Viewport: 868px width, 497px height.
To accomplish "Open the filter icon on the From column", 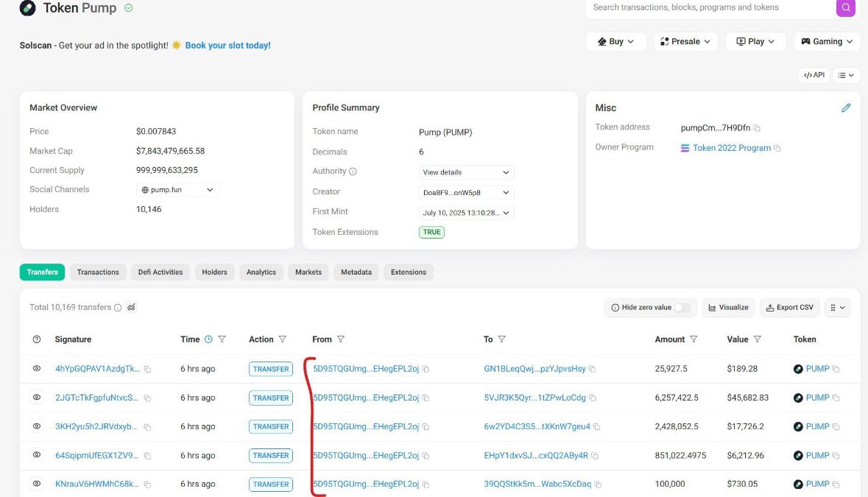I will pyautogui.click(x=341, y=339).
